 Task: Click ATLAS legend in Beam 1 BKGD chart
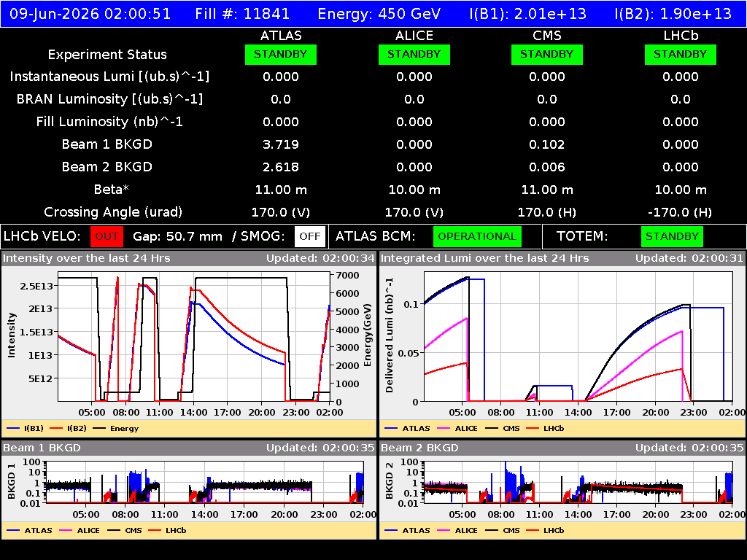pyautogui.click(x=29, y=530)
